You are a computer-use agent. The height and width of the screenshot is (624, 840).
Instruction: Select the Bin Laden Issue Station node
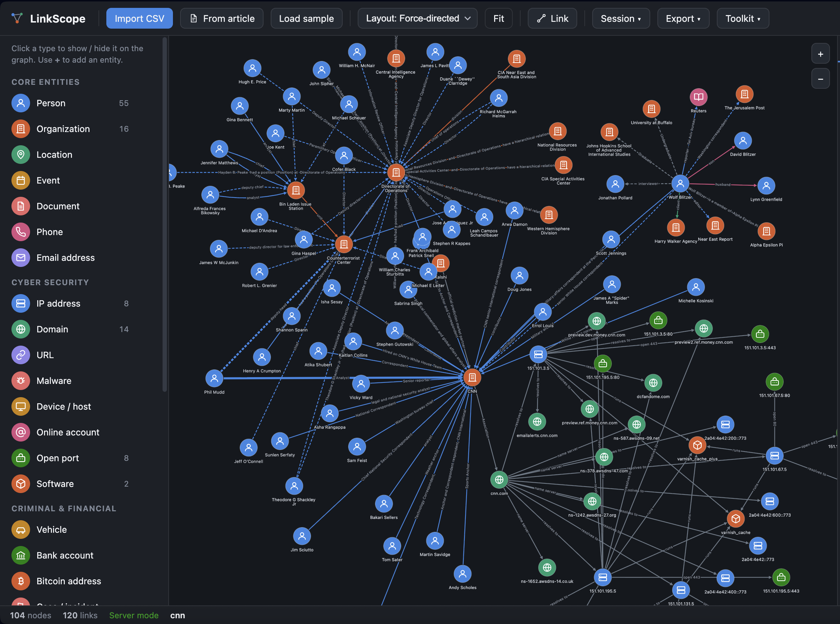(x=296, y=190)
